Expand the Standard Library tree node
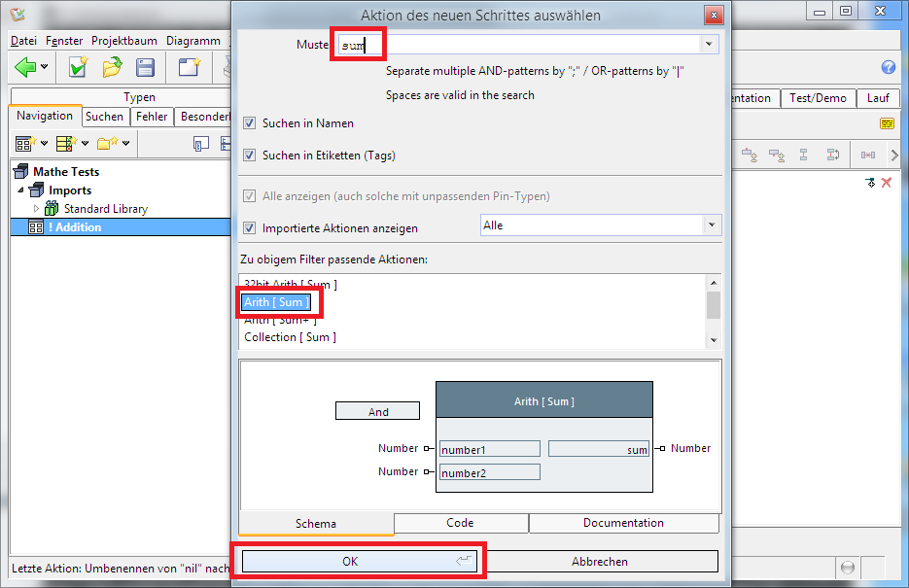Viewport: 909px width, 588px height. click(x=38, y=209)
